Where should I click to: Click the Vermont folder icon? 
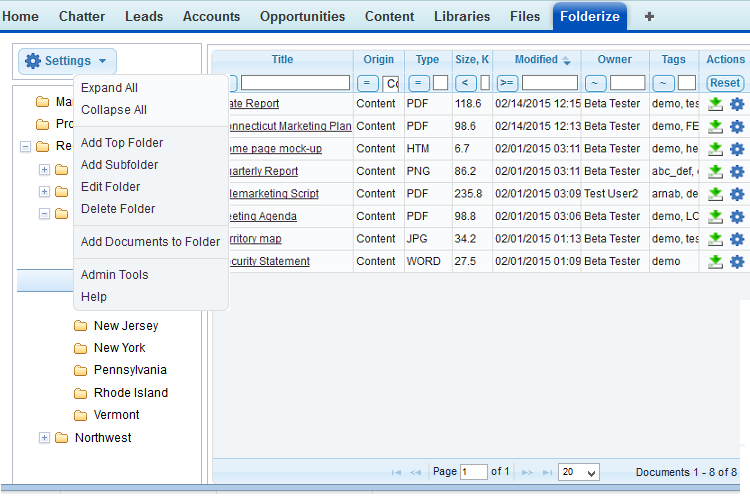pyautogui.click(x=81, y=415)
